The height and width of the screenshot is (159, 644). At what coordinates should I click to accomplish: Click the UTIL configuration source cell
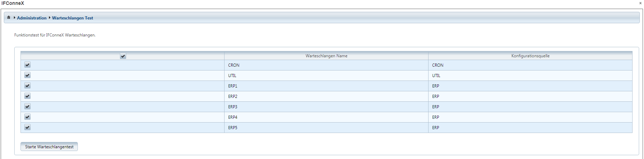tap(436, 76)
